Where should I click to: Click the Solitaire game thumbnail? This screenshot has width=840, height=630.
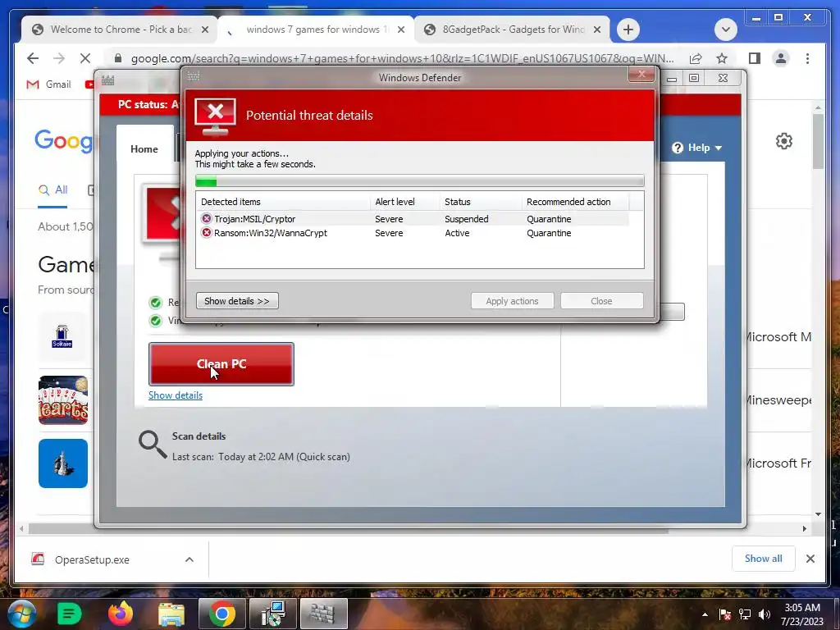pyautogui.click(x=62, y=336)
